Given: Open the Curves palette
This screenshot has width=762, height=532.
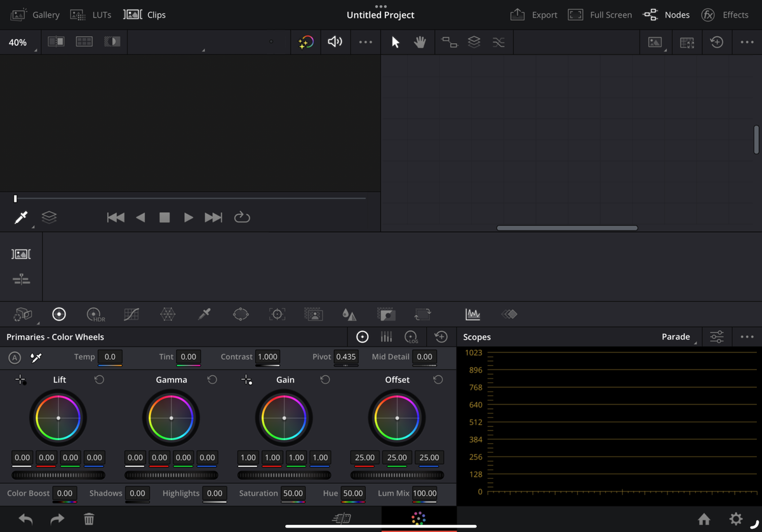Looking at the screenshot, I should [131, 314].
